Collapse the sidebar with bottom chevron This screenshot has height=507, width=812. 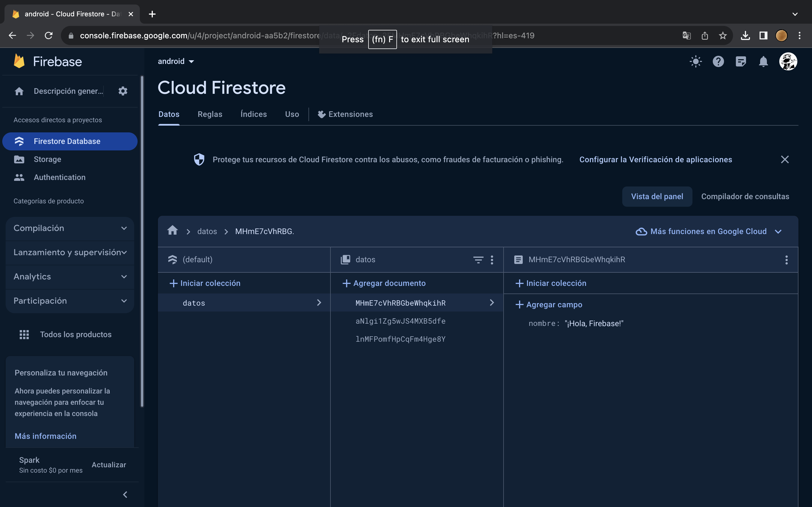pyautogui.click(x=125, y=495)
